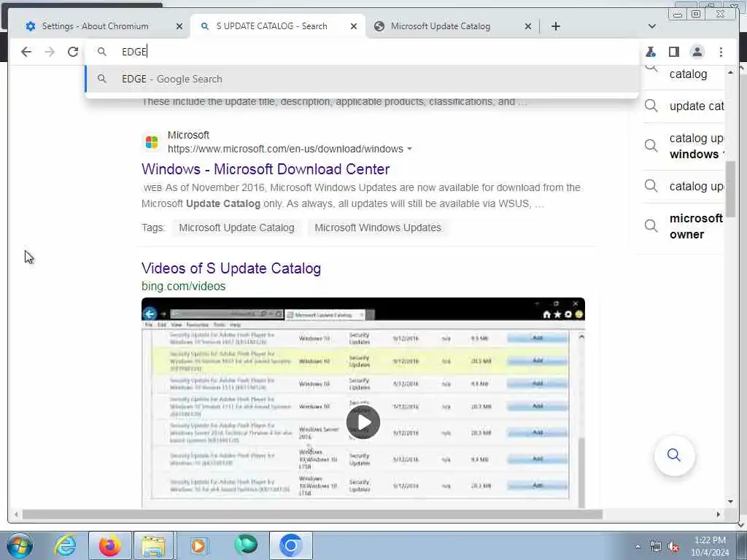The width and height of the screenshot is (747, 560).
Task: Click the Microsoft Windows Updates tag
Action: (x=378, y=227)
